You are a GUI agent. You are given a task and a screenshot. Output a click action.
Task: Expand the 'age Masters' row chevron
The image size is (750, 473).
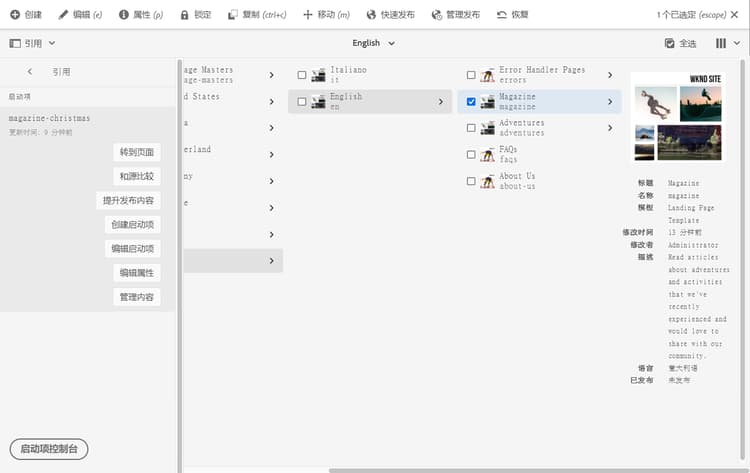(x=271, y=75)
